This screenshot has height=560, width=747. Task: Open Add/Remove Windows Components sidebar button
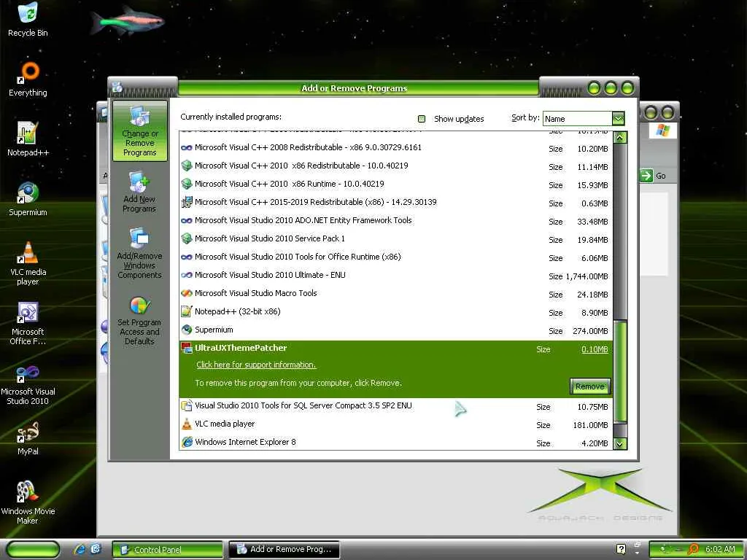tap(139, 253)
